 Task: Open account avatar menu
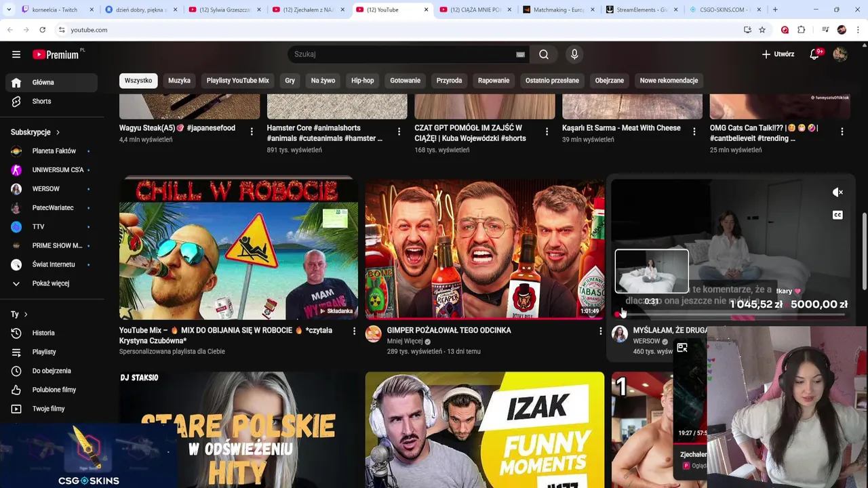[x=840, y=54]
